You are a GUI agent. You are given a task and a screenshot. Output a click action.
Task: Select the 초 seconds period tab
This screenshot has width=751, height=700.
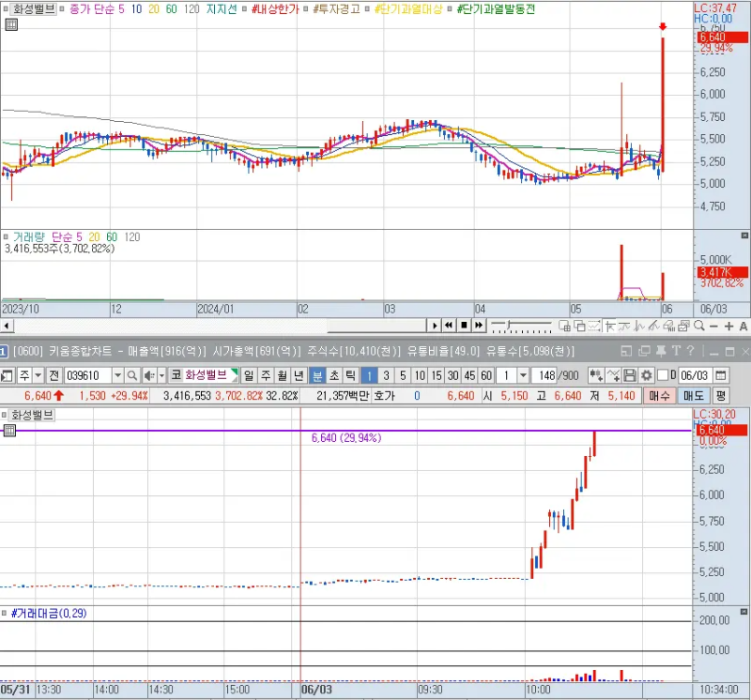click(x=334, y=375)
